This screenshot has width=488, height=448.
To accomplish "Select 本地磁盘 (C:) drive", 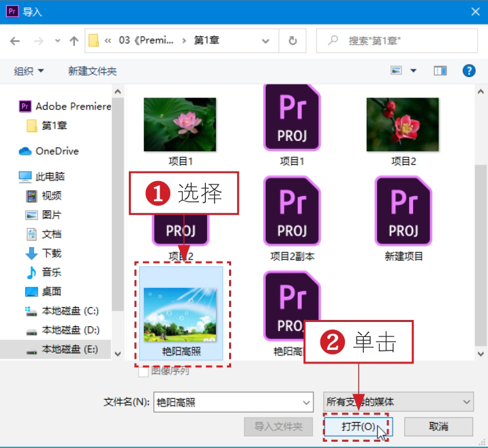I will pos(62,311).
